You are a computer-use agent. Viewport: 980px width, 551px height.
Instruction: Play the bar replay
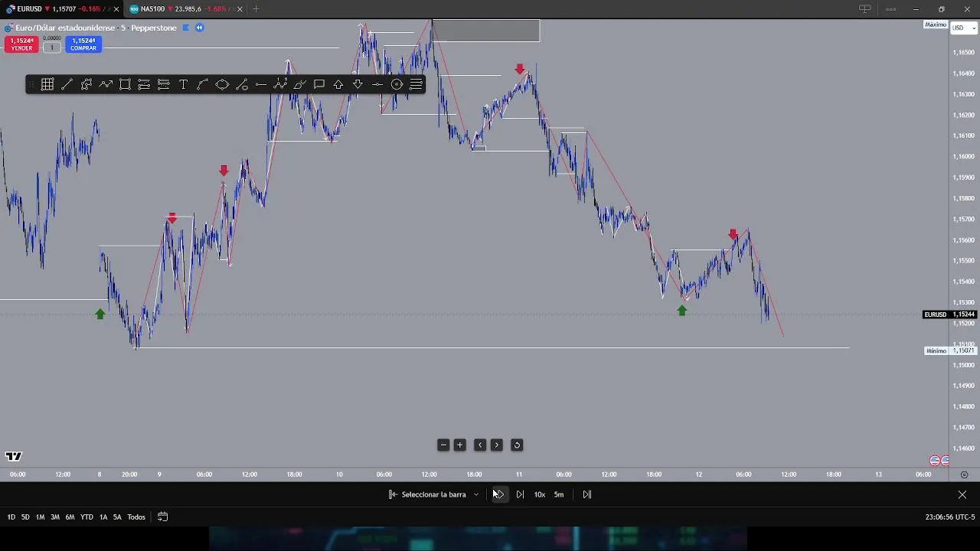[x=498, y=494]
